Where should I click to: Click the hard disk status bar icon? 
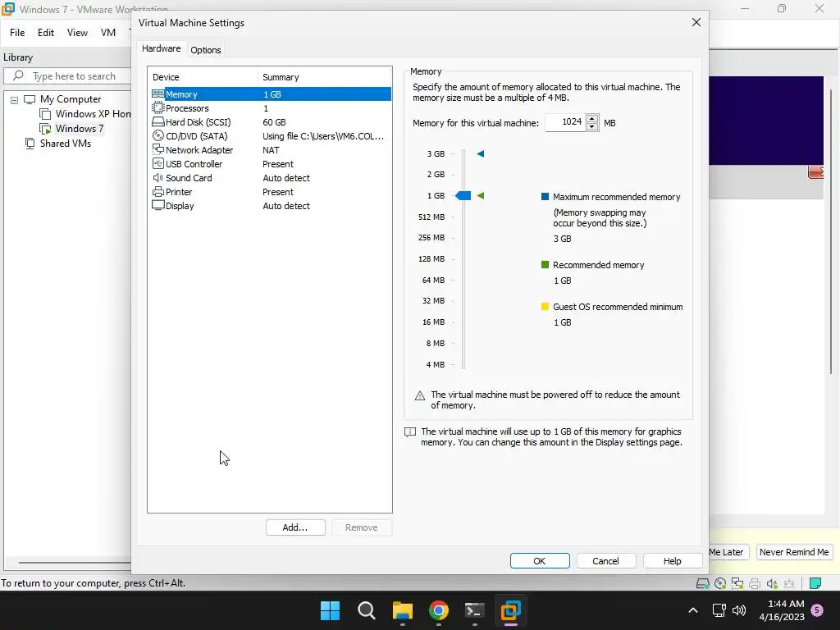pos(702,583)
